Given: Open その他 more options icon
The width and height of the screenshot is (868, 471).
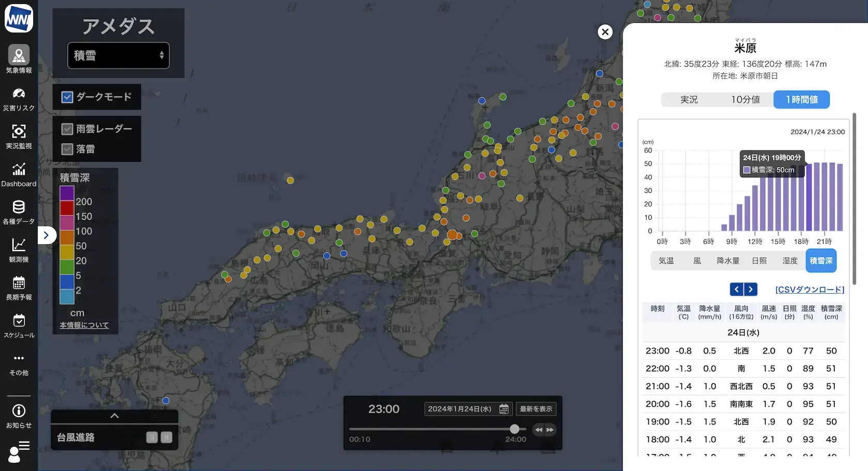Looking at the screenshot, I should coord(19,364).
